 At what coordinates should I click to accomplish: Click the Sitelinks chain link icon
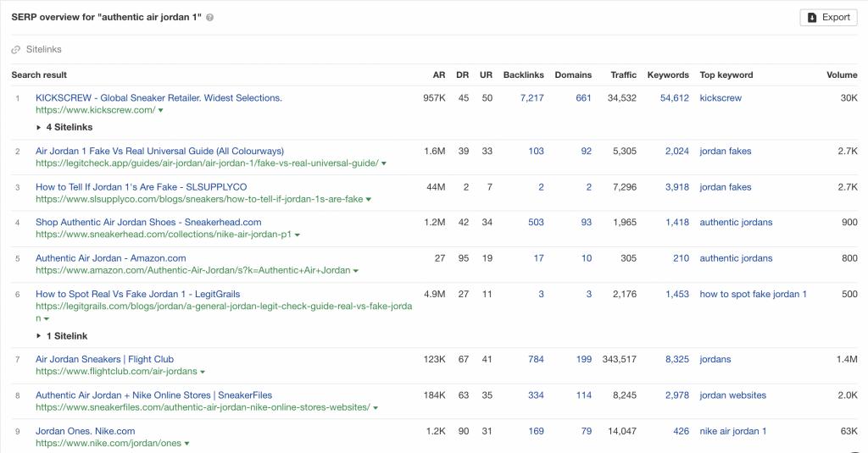16,50
